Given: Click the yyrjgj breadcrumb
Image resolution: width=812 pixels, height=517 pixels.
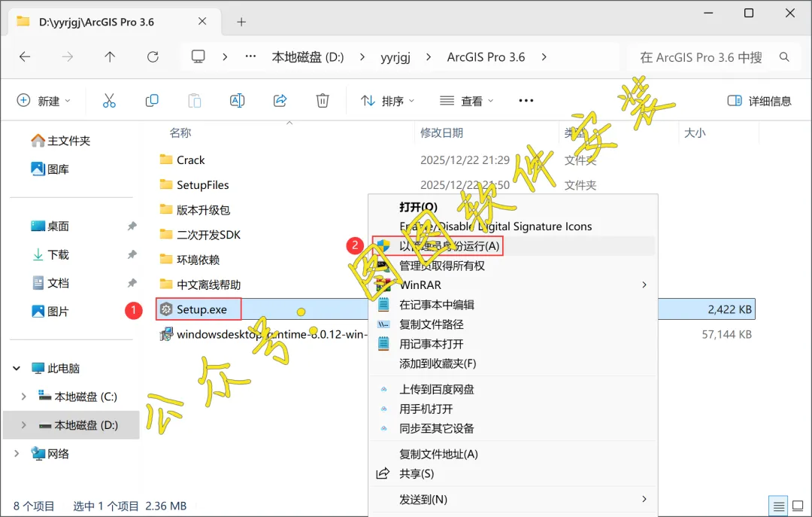Looking at the screenshot, I should point(395,57).
